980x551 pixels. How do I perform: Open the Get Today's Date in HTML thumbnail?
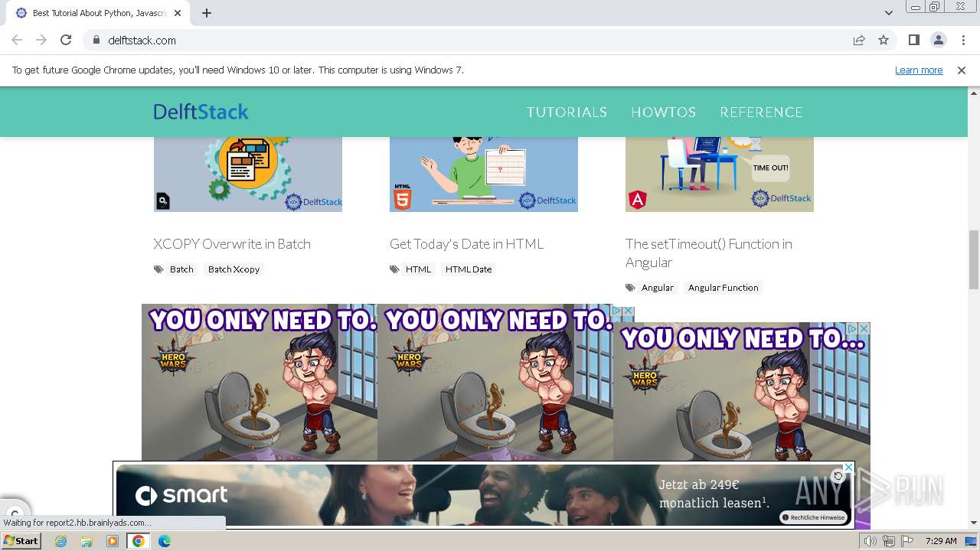point(484,174)
